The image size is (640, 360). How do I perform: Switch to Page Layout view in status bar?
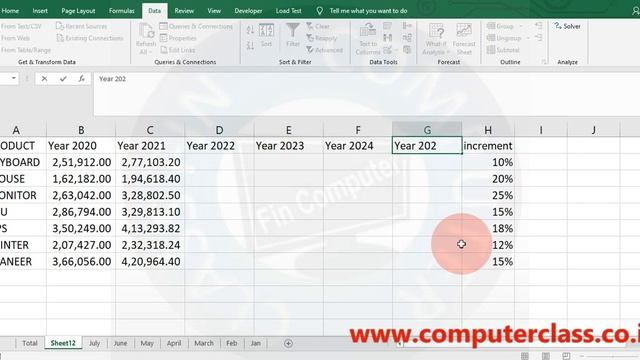pos(546,356)
